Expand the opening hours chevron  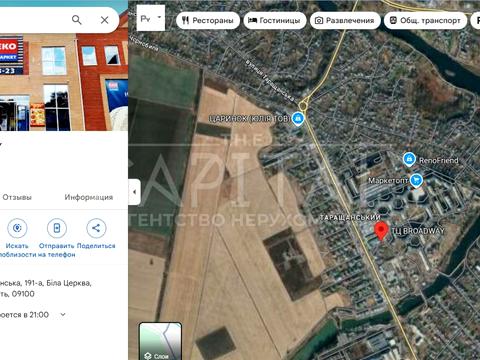pyautogui.click(x=63, y=314)
